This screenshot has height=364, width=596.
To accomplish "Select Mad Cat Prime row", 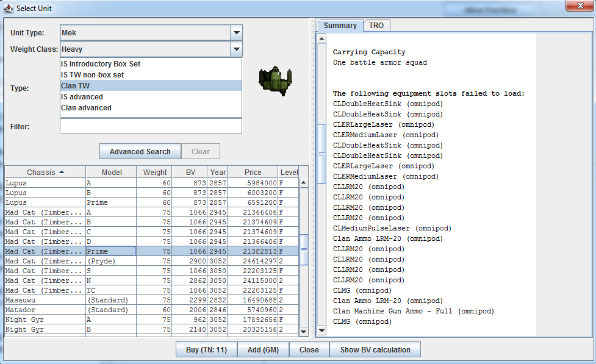I will (152, 251).
